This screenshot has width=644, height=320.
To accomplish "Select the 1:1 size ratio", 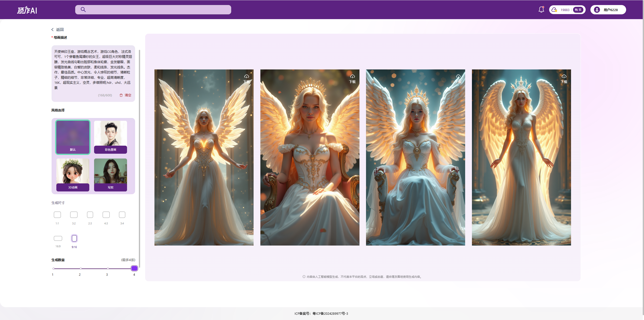I will tap(57, 215).
